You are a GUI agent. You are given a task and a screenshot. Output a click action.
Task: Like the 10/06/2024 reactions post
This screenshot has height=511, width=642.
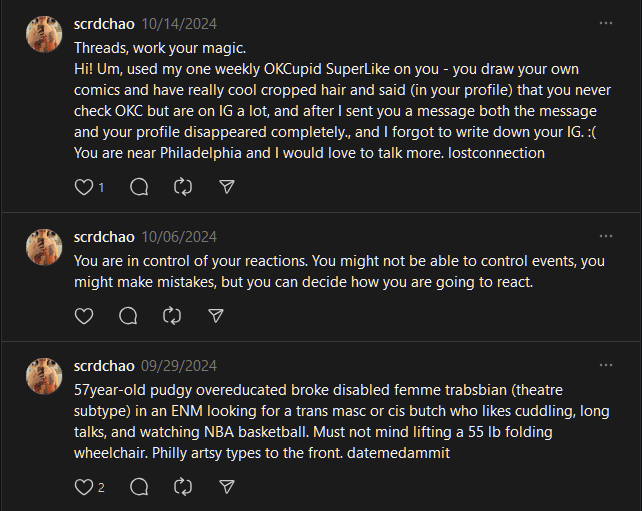84,315
